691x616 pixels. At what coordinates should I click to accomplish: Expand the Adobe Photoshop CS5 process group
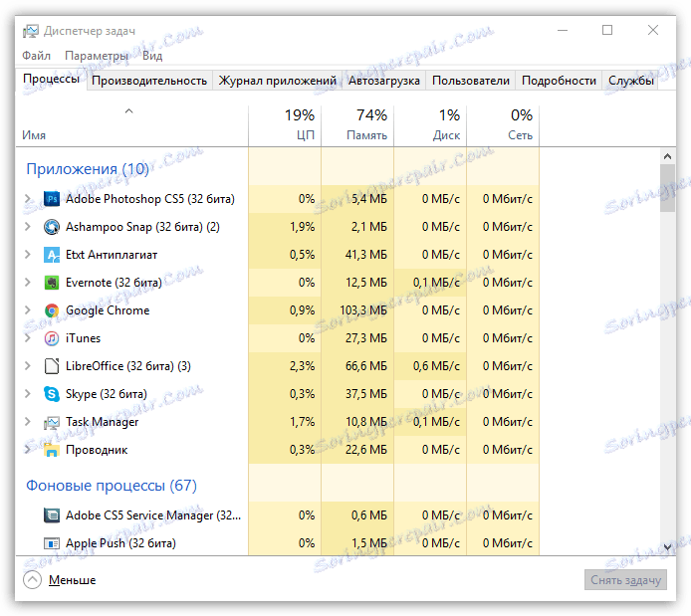pyautogui.click(x=27, y=199)
